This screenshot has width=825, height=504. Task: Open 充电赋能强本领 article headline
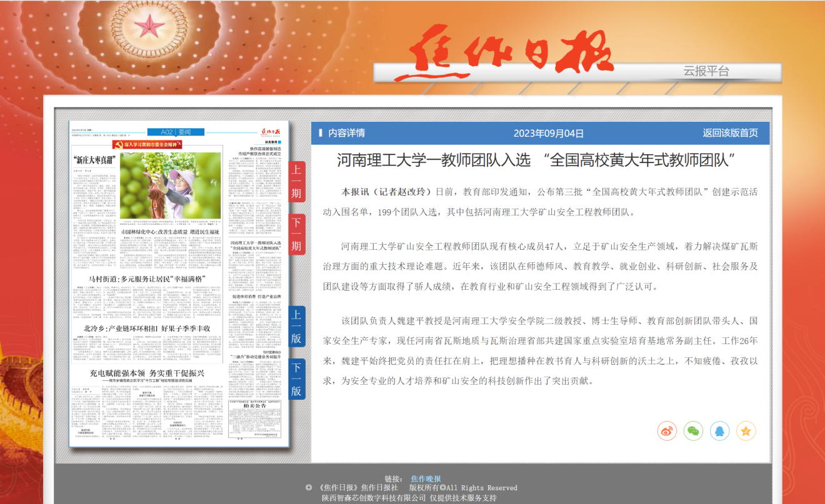click(147, 373)
